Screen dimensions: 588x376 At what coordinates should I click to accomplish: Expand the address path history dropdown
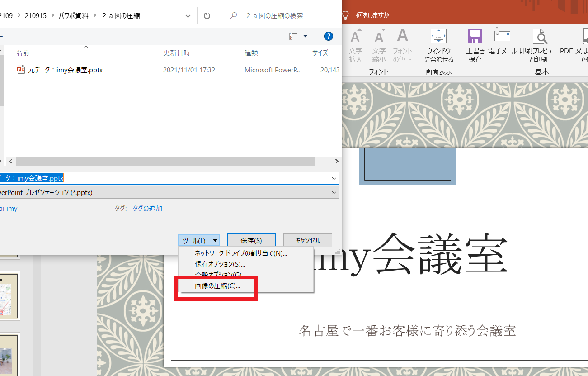pos(188,16)
